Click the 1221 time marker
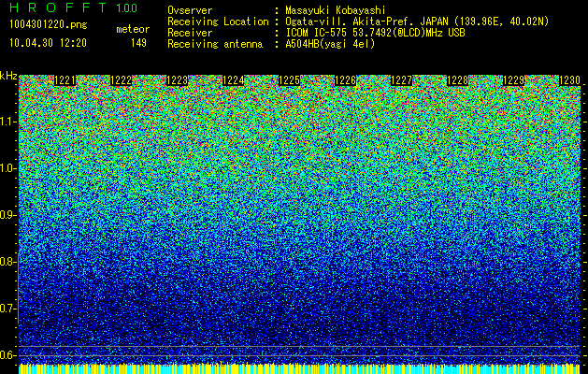Screen dimensions: 588x374 click(x=65, y=80)
